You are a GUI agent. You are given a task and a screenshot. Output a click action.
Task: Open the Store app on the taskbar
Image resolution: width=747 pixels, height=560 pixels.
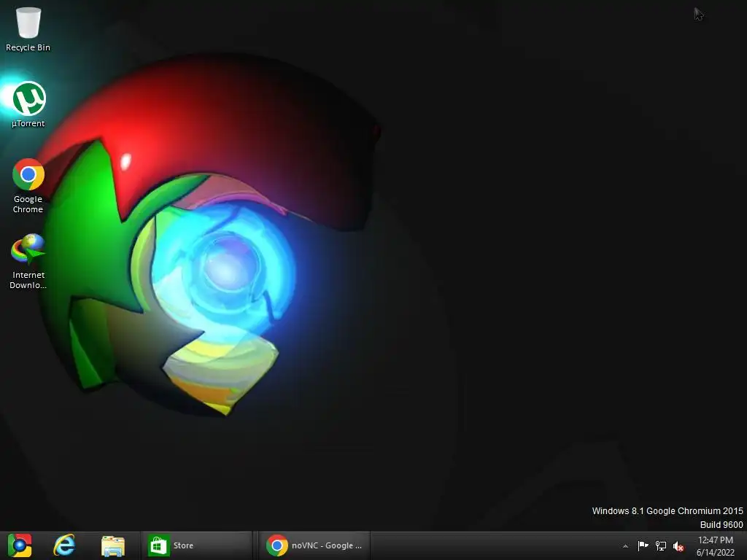coord(196,545)
